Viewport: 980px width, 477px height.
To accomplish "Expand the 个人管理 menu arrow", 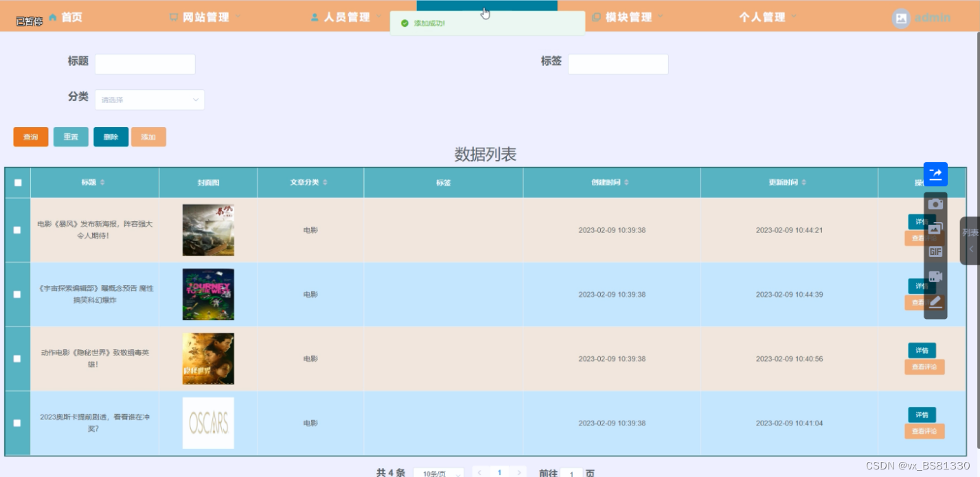I will (794, 16).
